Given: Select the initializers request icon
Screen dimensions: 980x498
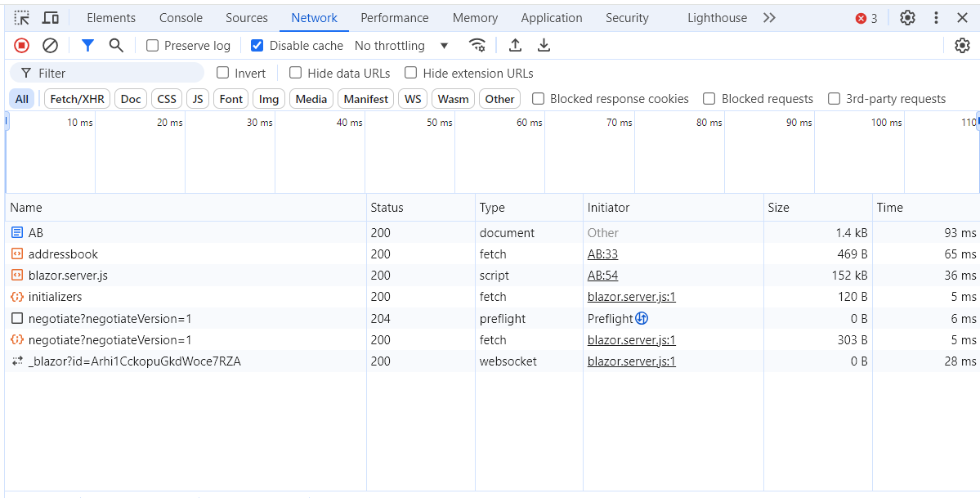Looking at the screenshot, I should (x=17, y=297).
